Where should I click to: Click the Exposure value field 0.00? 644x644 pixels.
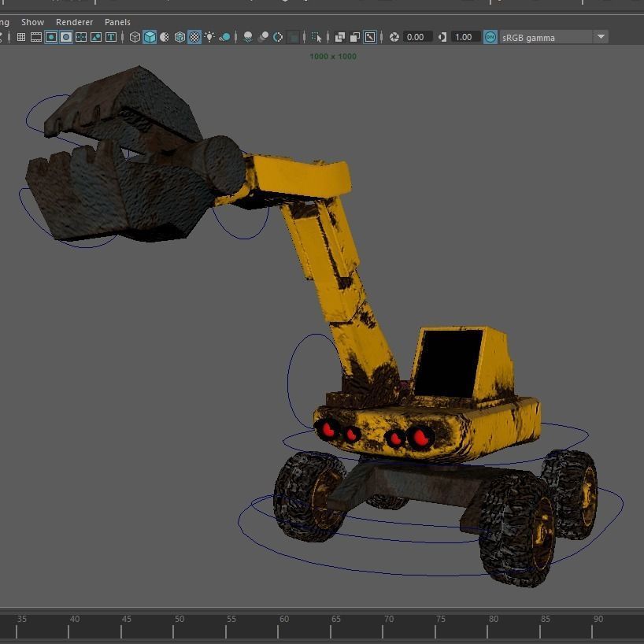417,37
